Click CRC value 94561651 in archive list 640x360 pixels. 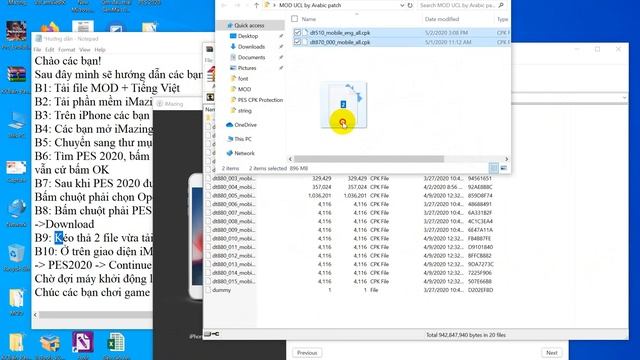coord(480,178)
